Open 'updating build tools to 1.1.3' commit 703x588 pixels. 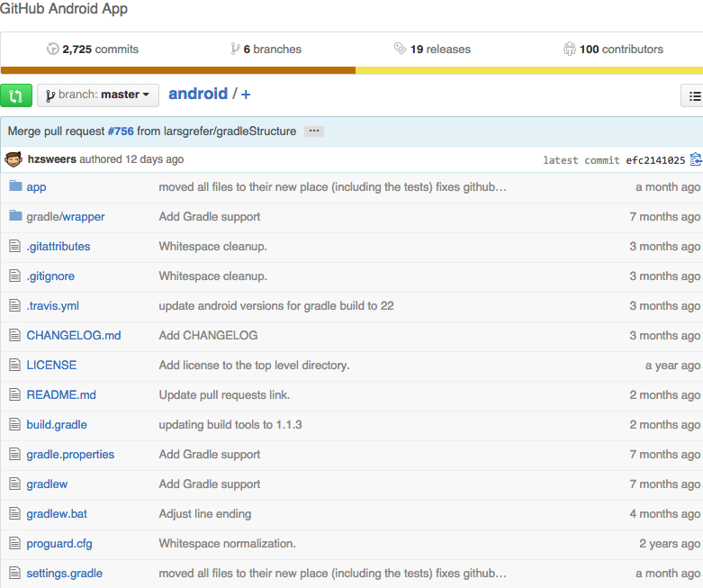point(230,425)
